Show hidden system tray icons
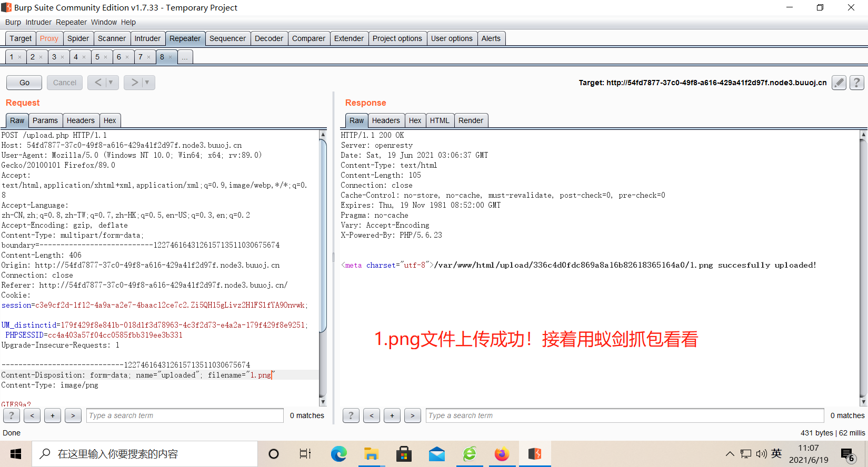This screenshot has width=868, height=467. pos(730,454)
